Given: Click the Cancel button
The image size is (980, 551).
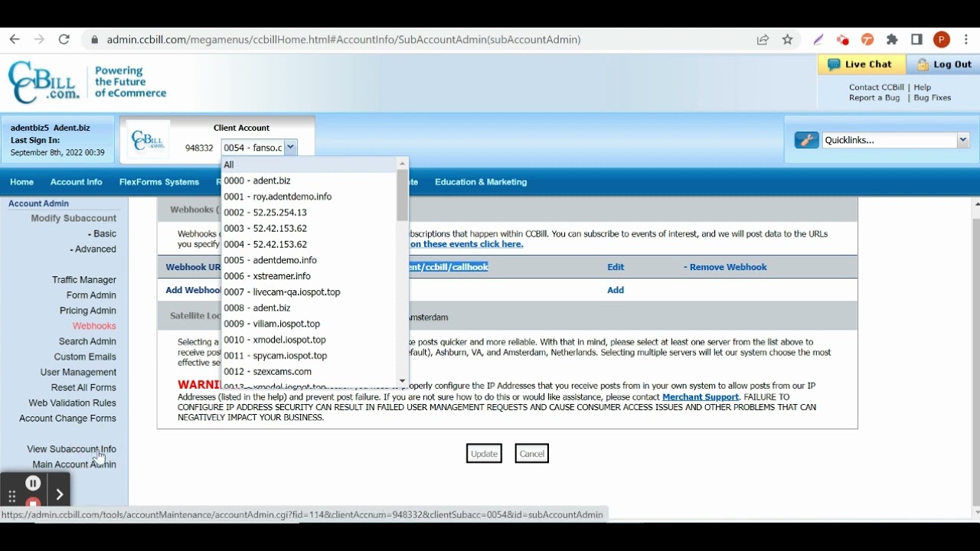Looking at the screenshot, I should coord(532,454).
